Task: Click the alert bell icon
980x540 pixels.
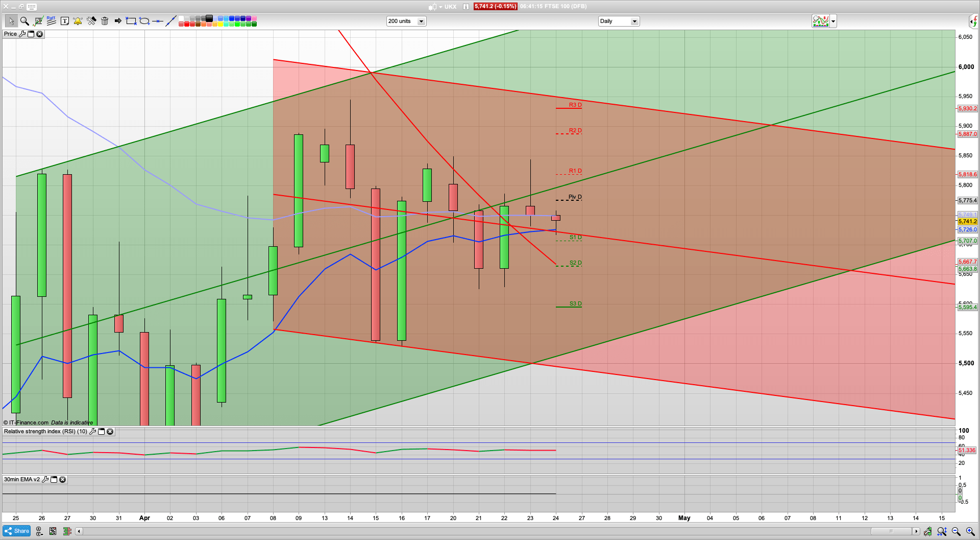Action: tap(78, 21)
